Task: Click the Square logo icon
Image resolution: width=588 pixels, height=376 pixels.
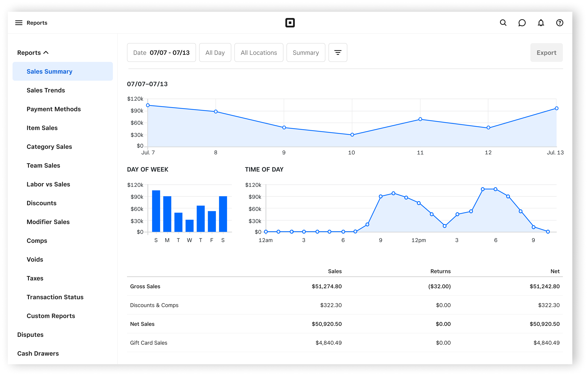Action: (290, 23)
